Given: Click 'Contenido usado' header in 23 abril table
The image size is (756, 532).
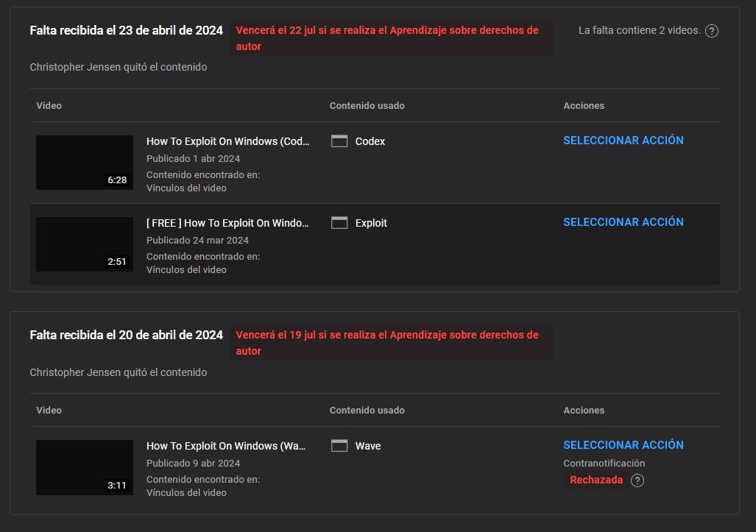Looking at the screenshot, I should click(367, 105).
